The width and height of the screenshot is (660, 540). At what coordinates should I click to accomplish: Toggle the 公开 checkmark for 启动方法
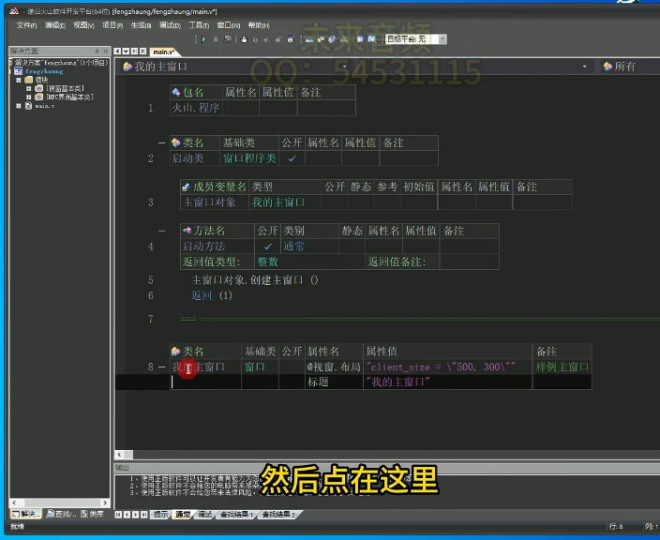click(267, 246)
